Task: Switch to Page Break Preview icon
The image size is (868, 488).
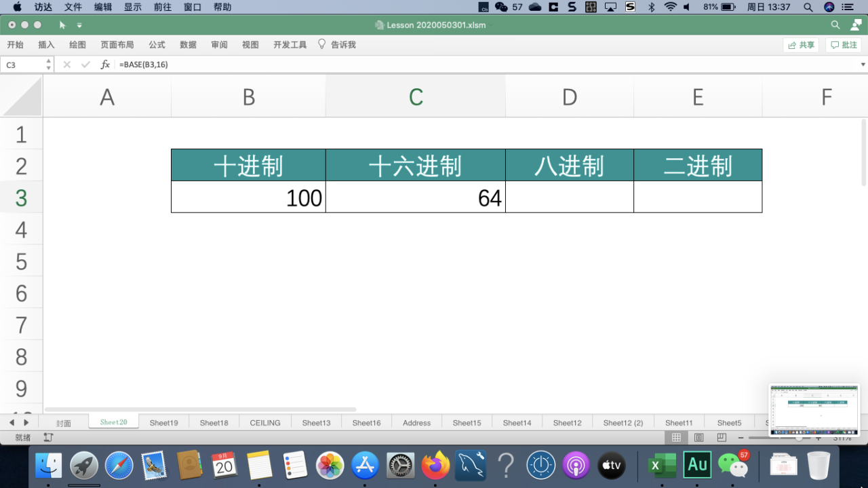Action: tap(722, 438)
